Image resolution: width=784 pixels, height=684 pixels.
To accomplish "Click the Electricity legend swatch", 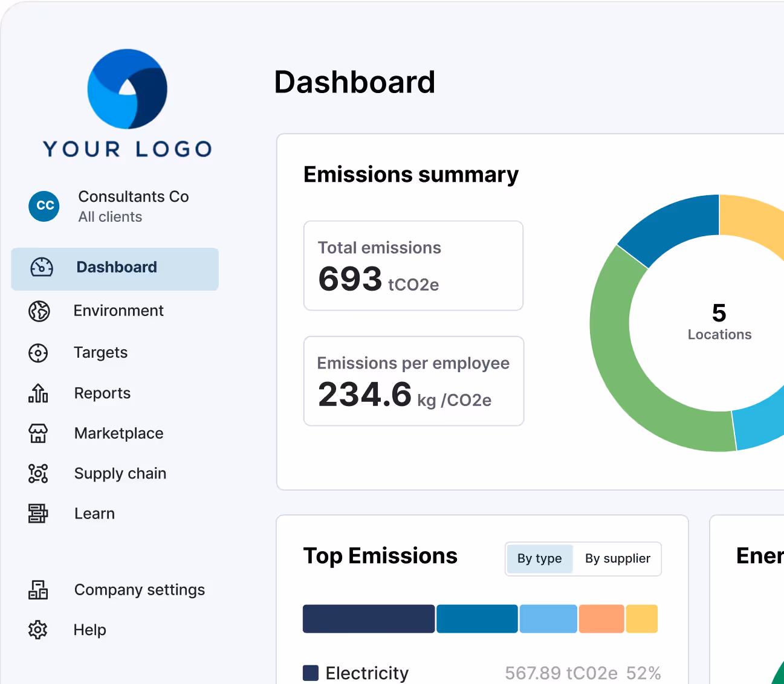I will coord(311,673).
